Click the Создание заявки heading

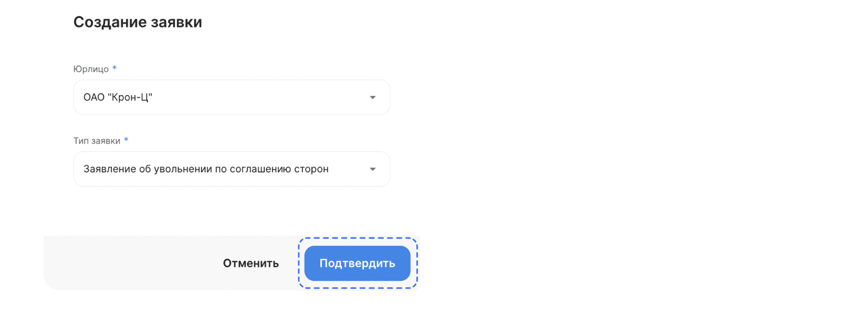click(138, 22)
